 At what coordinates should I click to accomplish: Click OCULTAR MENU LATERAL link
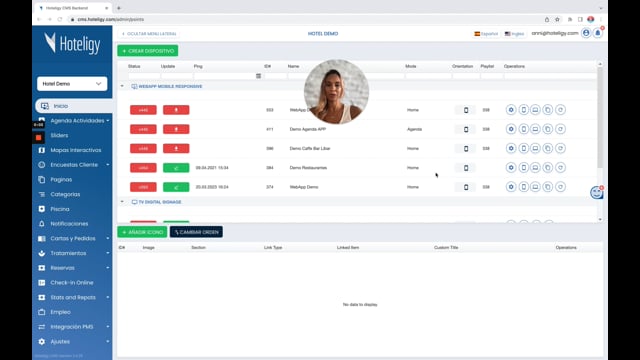click(x=149, y=33)
